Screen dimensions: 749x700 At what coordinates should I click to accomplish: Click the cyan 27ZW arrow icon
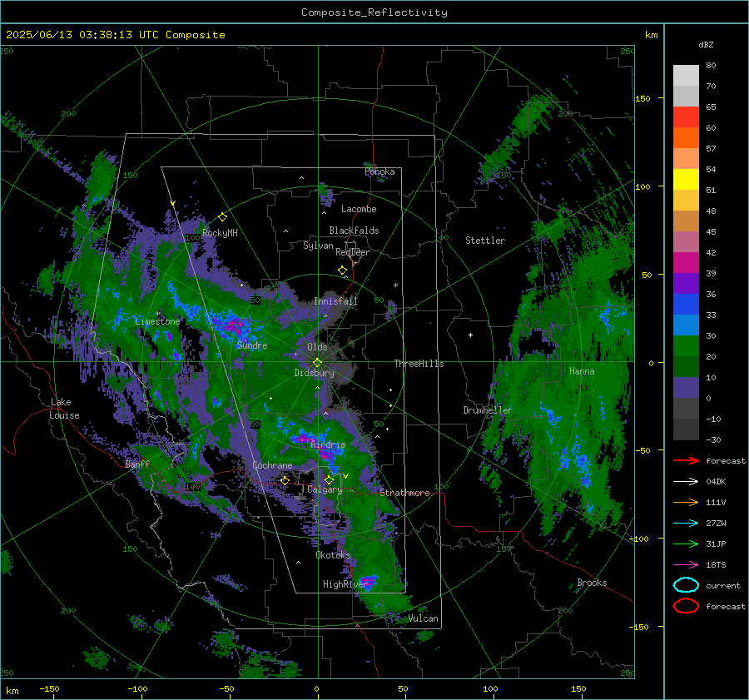[686, 523]
